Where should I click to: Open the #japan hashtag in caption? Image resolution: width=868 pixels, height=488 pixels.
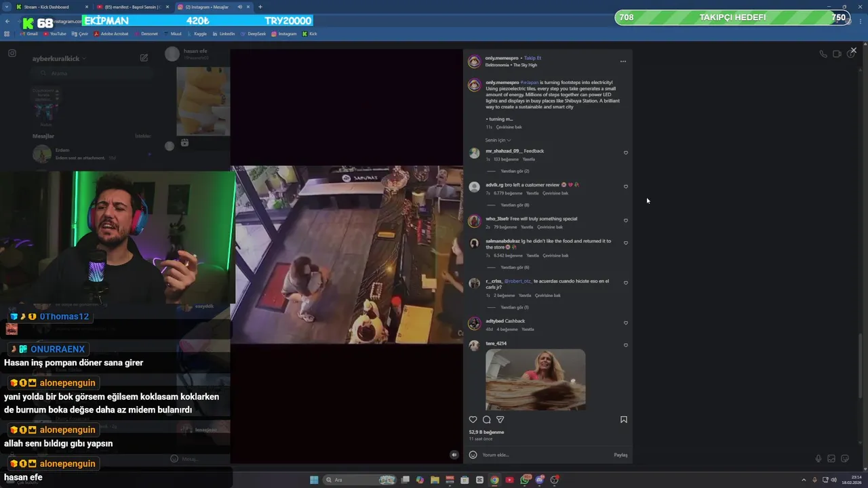pos(530,82)
